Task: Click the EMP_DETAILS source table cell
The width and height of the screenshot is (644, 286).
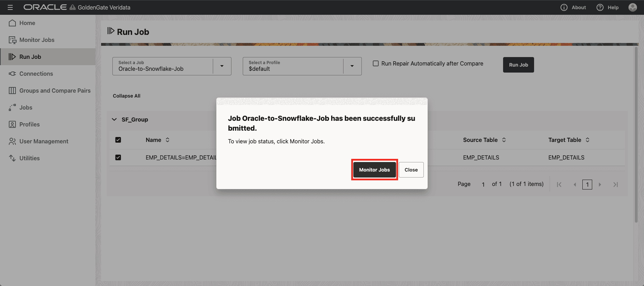Action: 481,157
